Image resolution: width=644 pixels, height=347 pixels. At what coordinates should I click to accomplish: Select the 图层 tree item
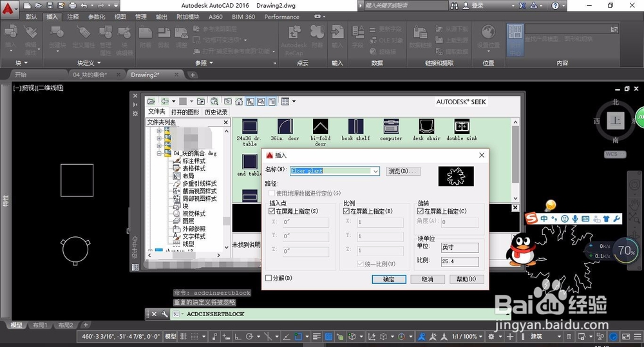tap(188, 221)
